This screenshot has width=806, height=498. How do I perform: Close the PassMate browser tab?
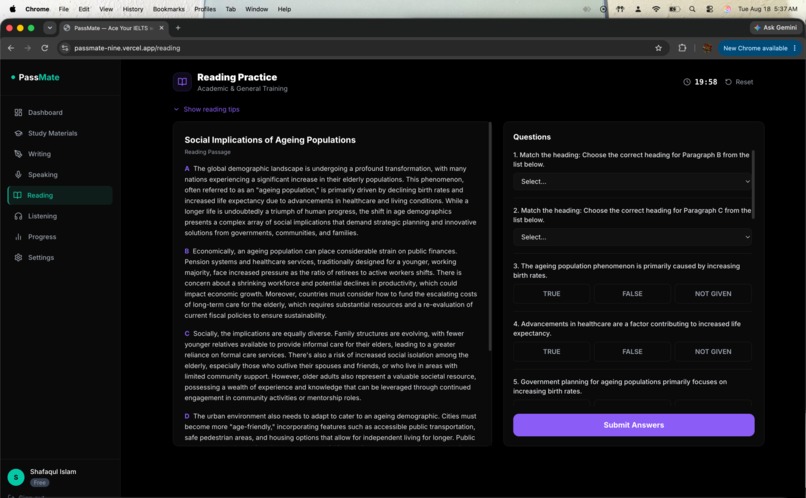pyautogui.click(x=161, y=28)
